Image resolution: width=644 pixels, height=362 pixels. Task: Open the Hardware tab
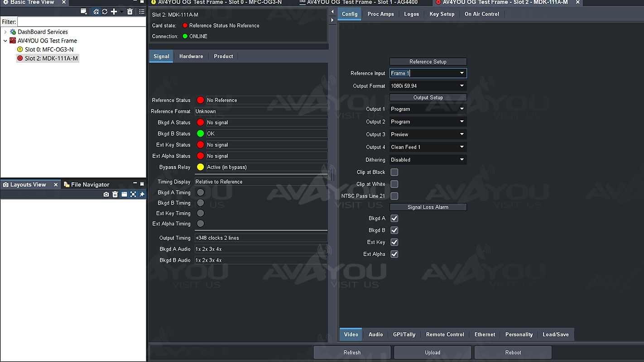point(191,57)
